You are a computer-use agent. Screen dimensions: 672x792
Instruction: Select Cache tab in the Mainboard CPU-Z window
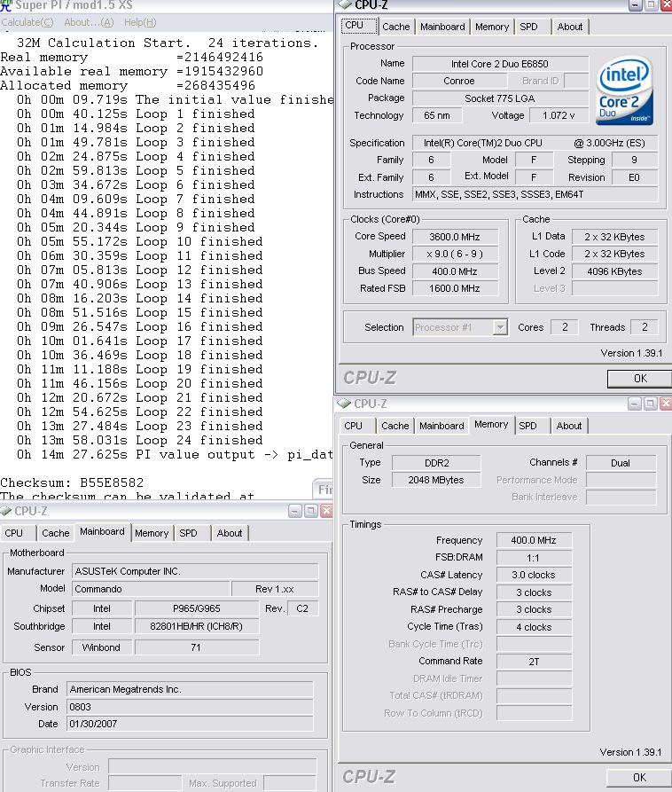pyautogui.click(x=55, y=533)
